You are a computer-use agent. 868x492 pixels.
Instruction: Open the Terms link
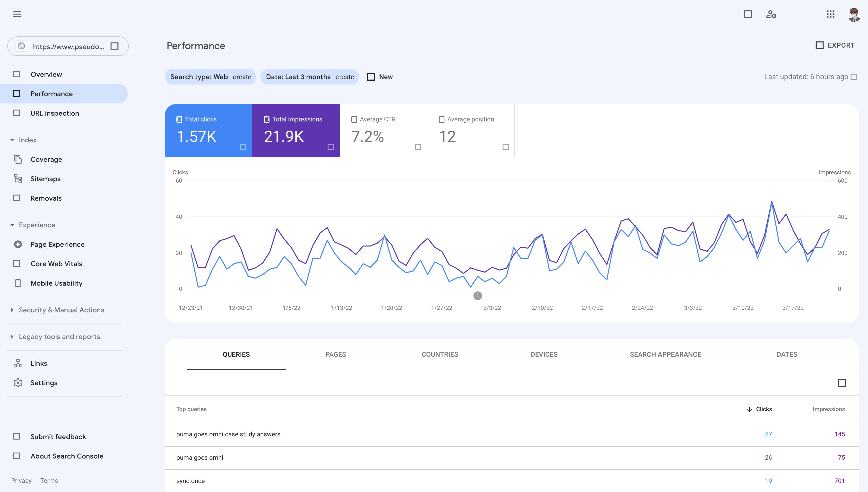point(49,481)
